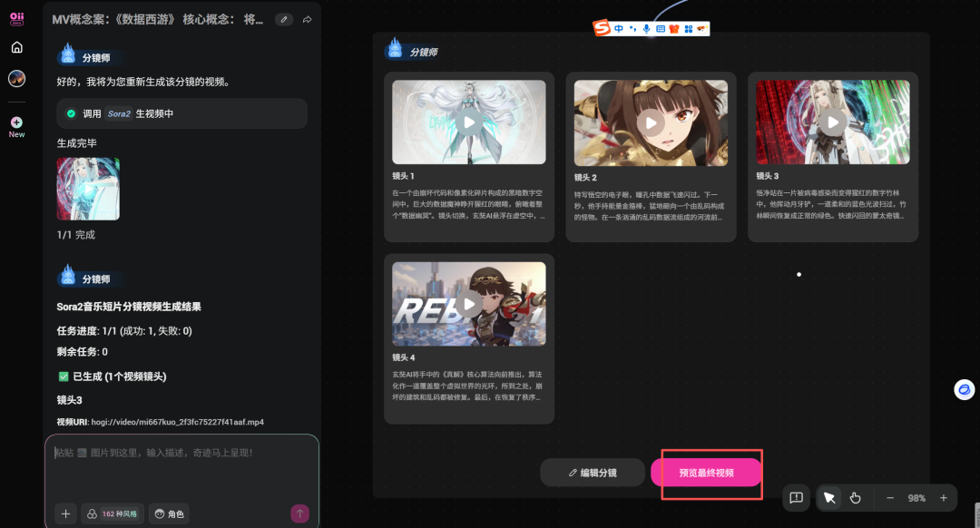Toggle punctuation mode on the IME bar

632,29
